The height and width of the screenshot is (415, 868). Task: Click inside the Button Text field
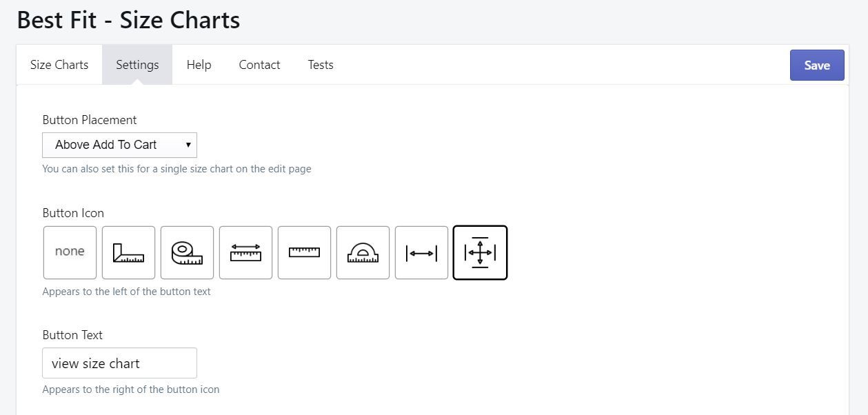(119, 363)
